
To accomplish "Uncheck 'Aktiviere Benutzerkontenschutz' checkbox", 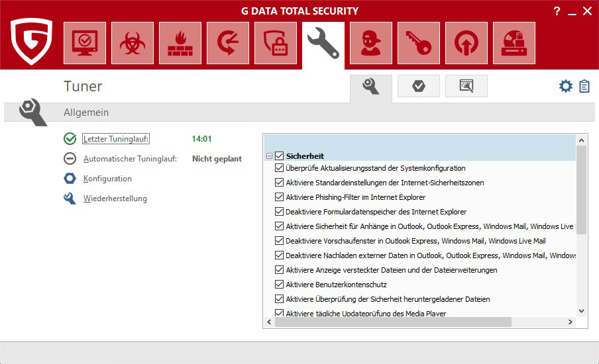I will point(279,285).
